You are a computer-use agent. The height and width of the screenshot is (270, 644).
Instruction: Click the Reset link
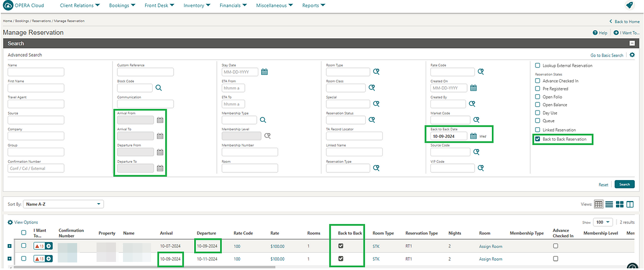[x=604, y=185]
